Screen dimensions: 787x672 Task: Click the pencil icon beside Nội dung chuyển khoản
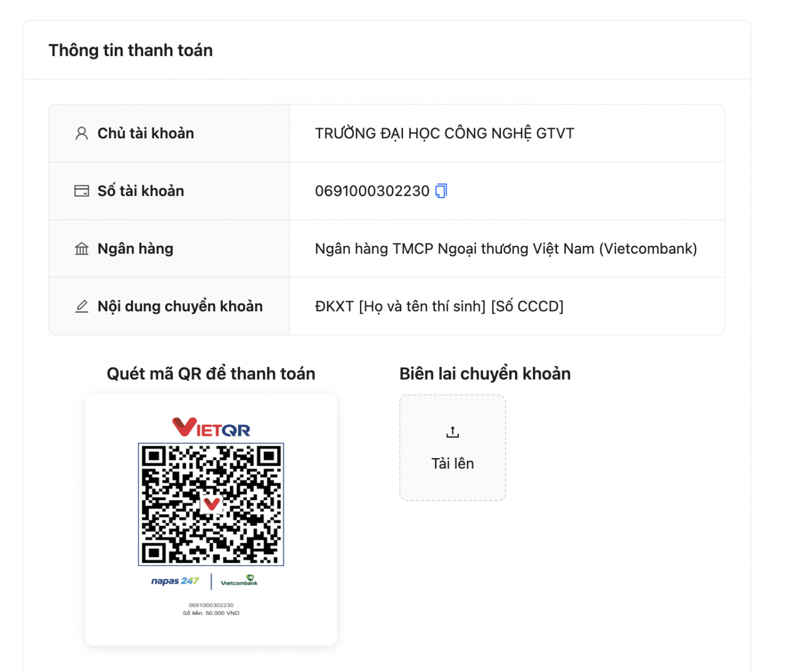[x=82, y=306]
